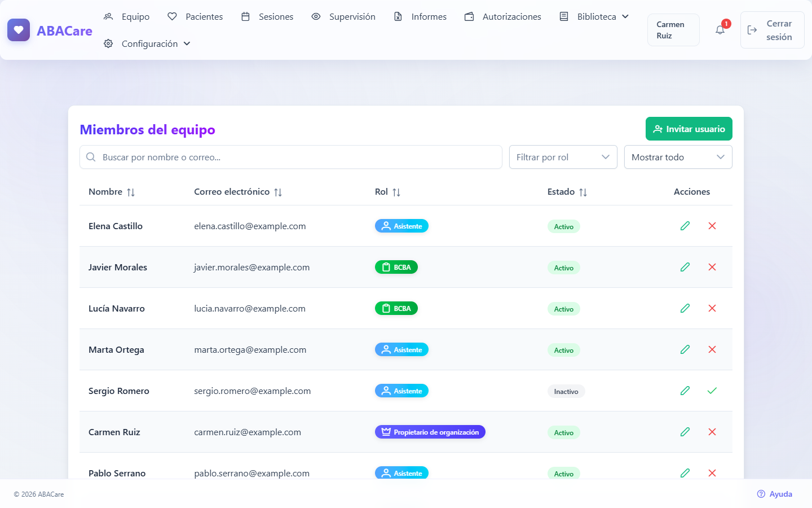This screenshot has width=812, height=508.
Task: Open the Pacientes menu item
Action: click(x=195, y=16)
